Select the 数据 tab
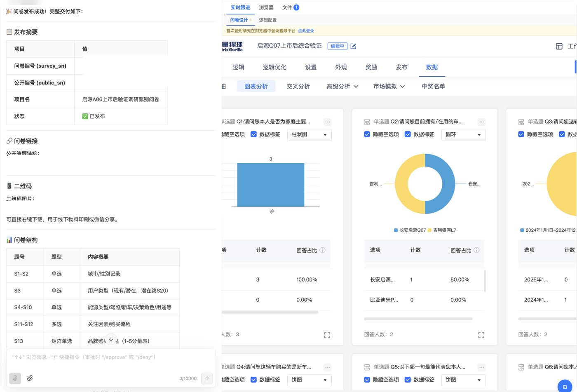577x392 pixels. [x=432, y=67]
